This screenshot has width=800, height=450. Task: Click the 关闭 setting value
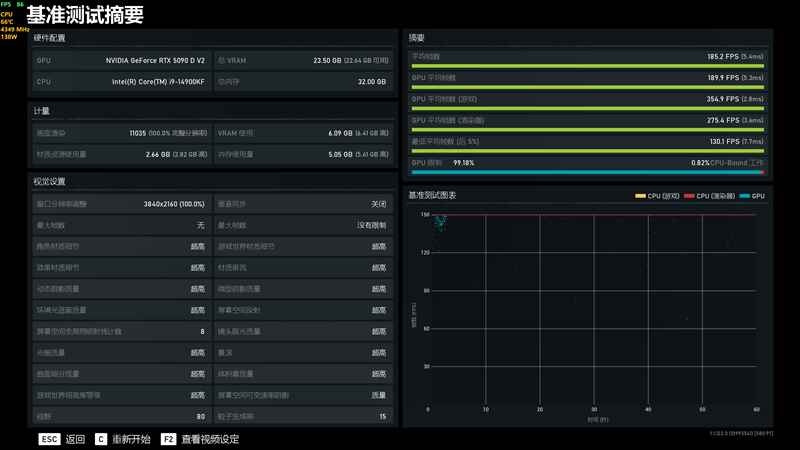click(379, 204)
